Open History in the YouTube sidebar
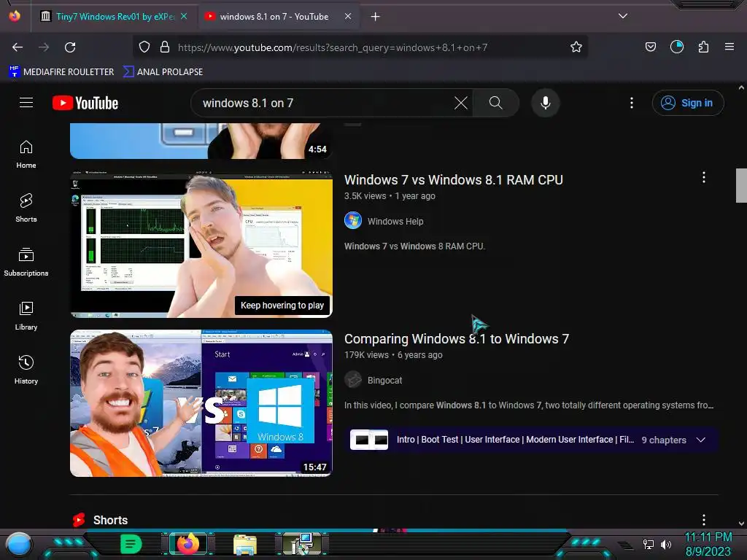This screenshot has height=560, width=747. [26, 370]
